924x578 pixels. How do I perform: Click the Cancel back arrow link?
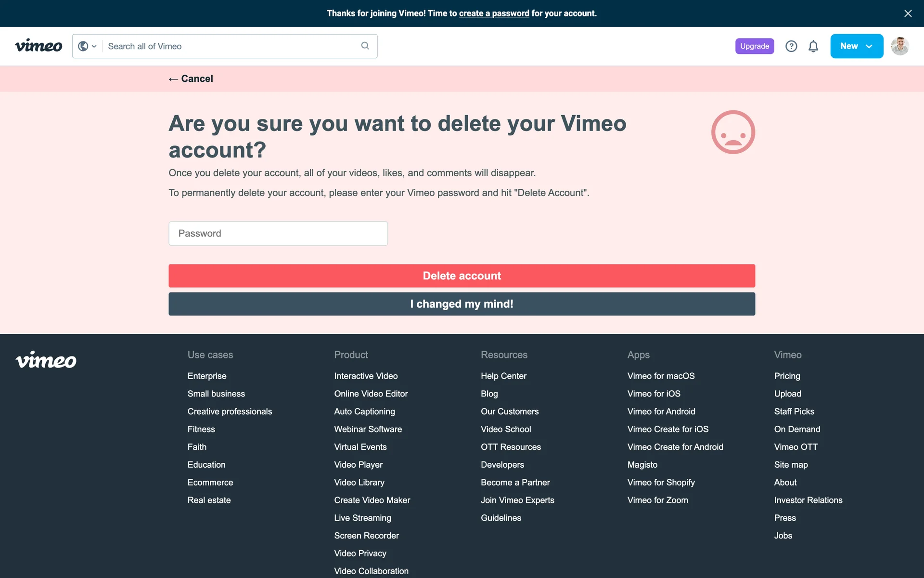191,79
